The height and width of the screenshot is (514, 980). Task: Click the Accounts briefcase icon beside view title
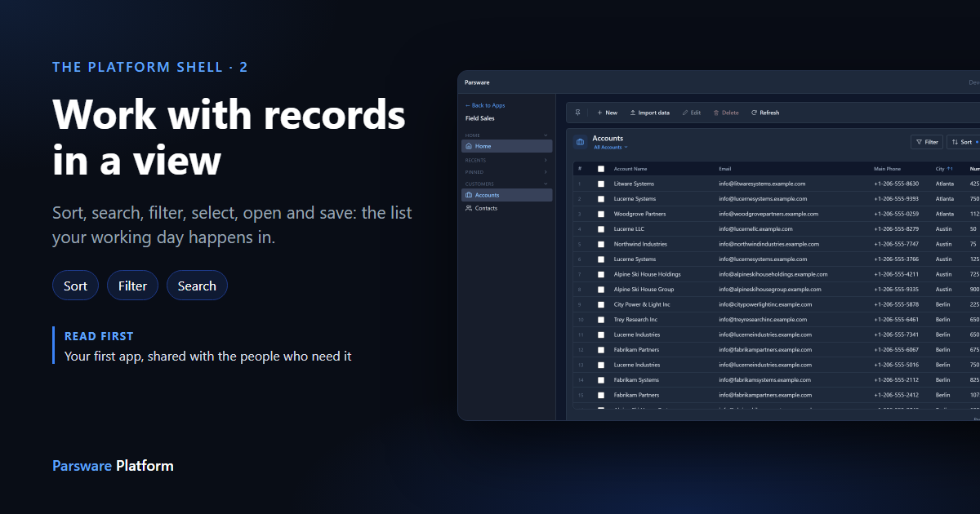point(581,142)
